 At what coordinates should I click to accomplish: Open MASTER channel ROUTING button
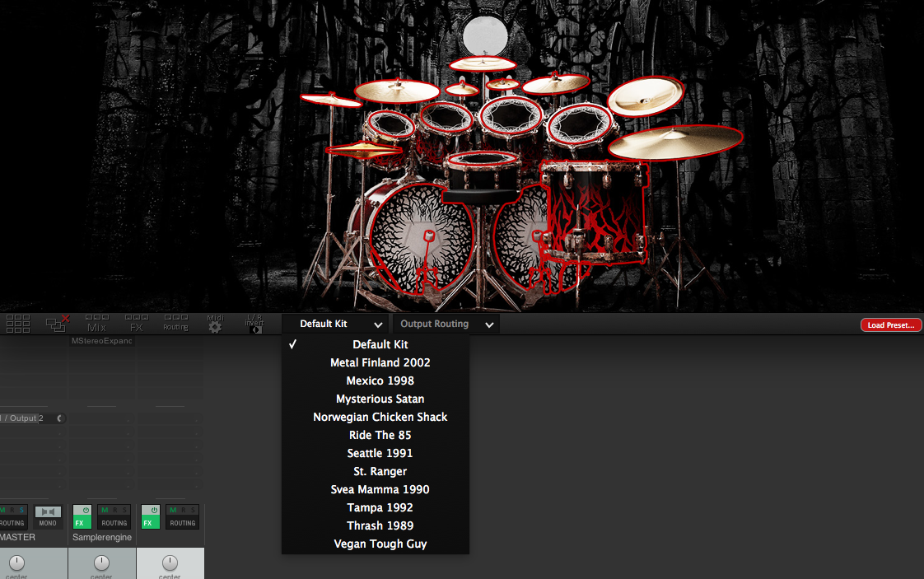[x=12, y=523]
